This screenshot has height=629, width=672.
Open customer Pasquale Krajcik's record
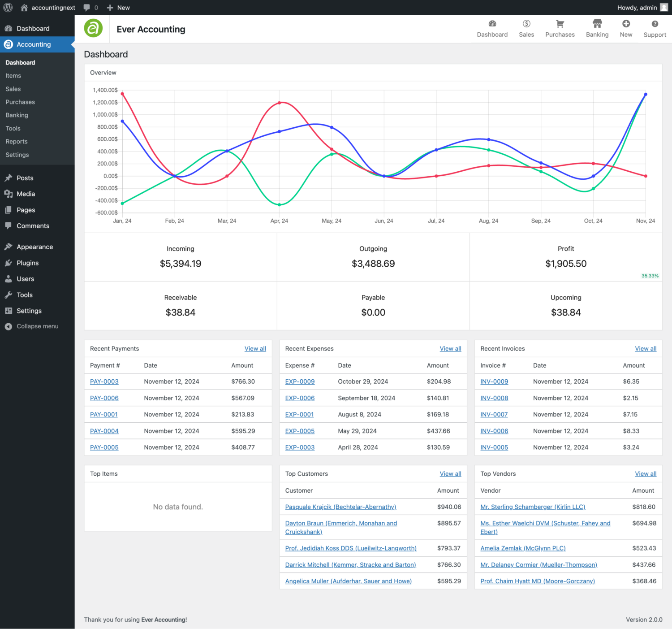[x=340, y=507]
